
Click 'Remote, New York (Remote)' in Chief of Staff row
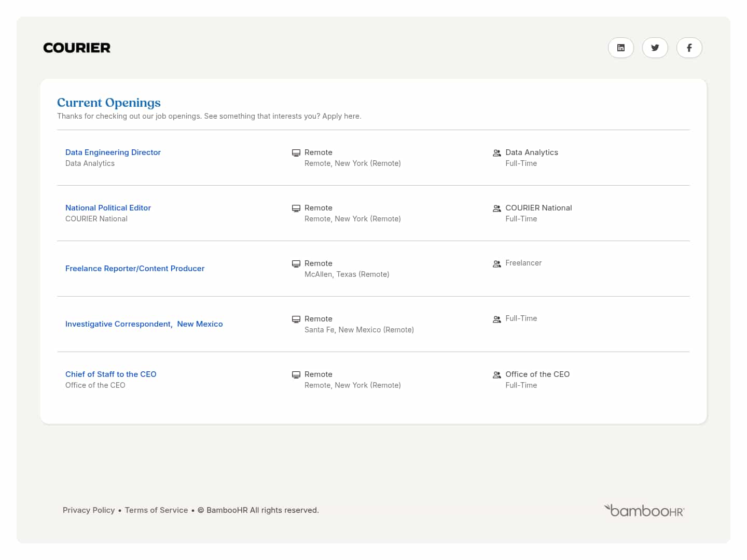click(x=353, y=385)
